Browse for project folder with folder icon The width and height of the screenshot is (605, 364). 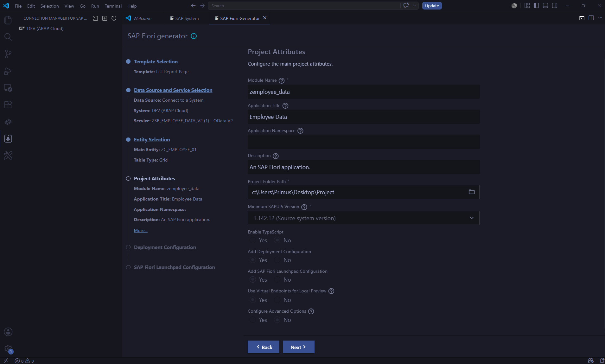pos(472,192)
